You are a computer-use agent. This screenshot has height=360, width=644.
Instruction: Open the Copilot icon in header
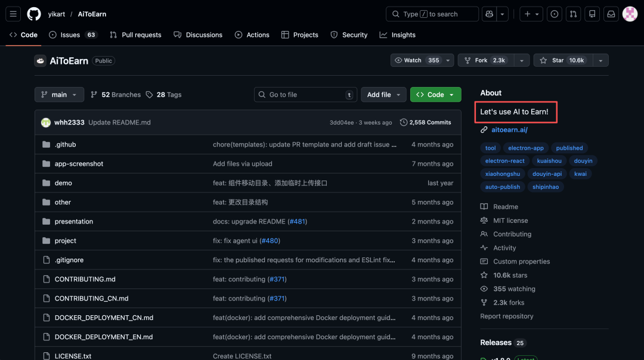490,14
